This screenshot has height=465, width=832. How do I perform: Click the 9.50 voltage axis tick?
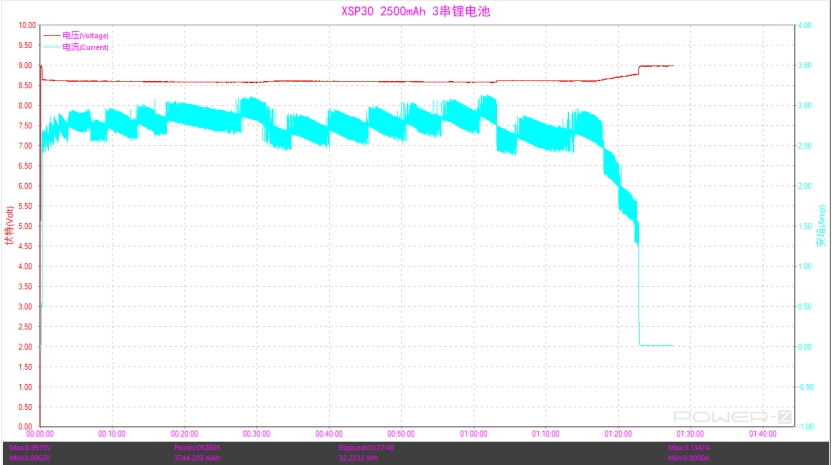(25, 45)
